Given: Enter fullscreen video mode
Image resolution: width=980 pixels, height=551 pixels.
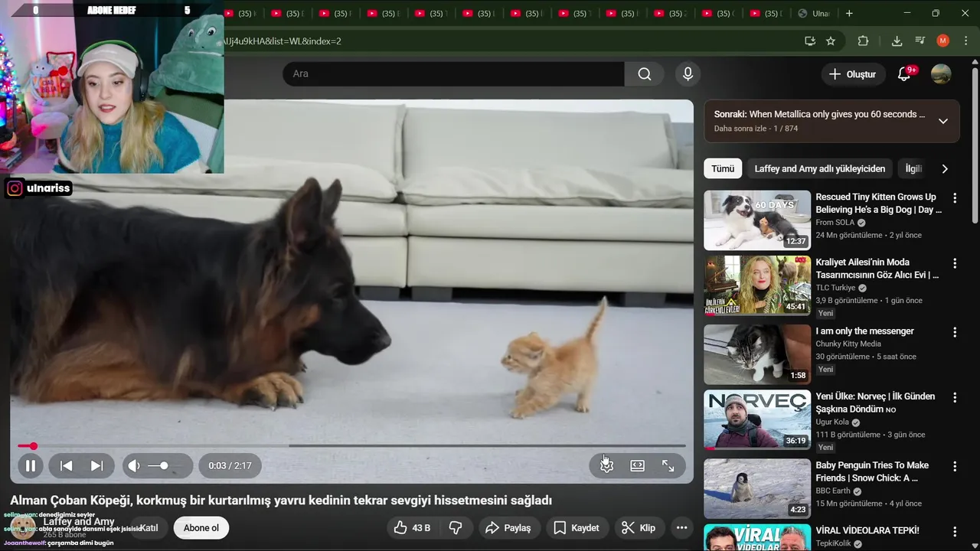Looking at the screenshot, I should pyautogui.click(x=668, y=465).
